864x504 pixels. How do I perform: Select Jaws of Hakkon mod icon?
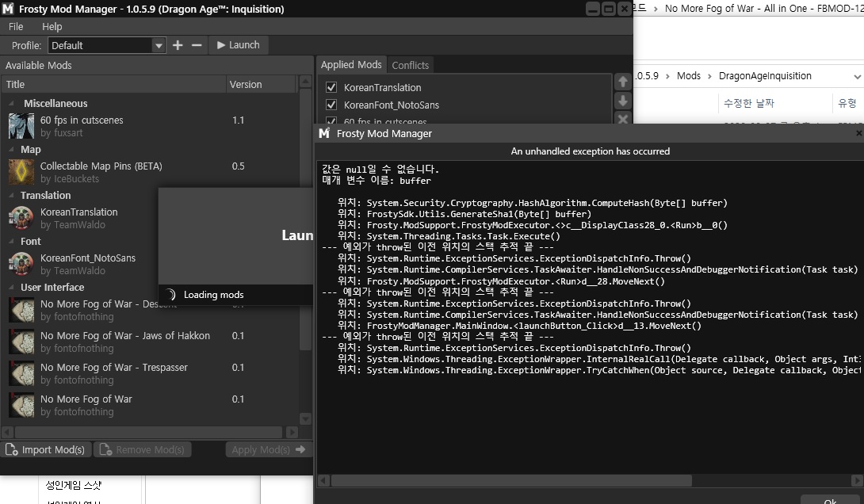(x=21, y=342)
